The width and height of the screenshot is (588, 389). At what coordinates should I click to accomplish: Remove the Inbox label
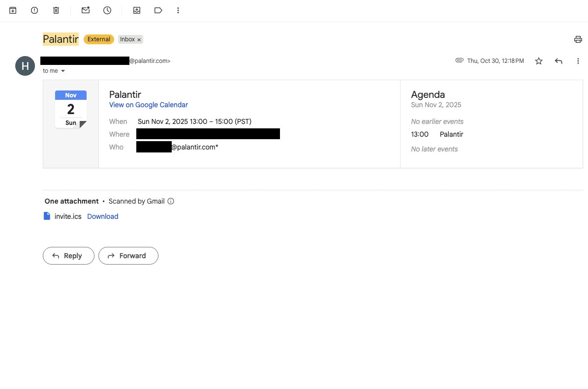pyautogui.click(x=139, y=40)
